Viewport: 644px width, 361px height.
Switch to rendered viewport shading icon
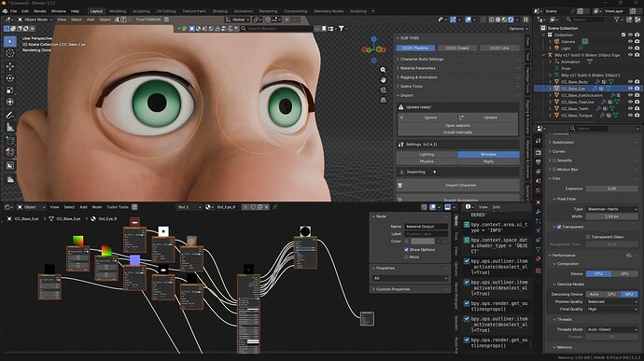tap(511, 20)
